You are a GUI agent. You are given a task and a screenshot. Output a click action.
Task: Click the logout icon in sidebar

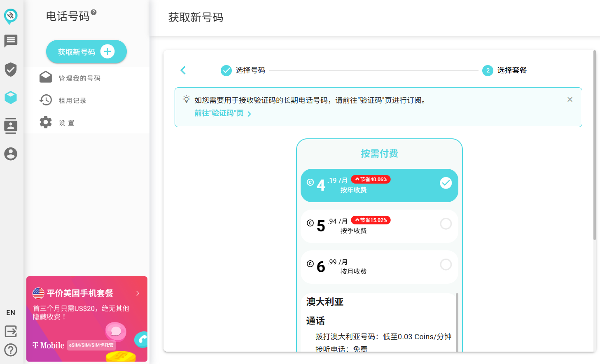[x=11, y=331]
